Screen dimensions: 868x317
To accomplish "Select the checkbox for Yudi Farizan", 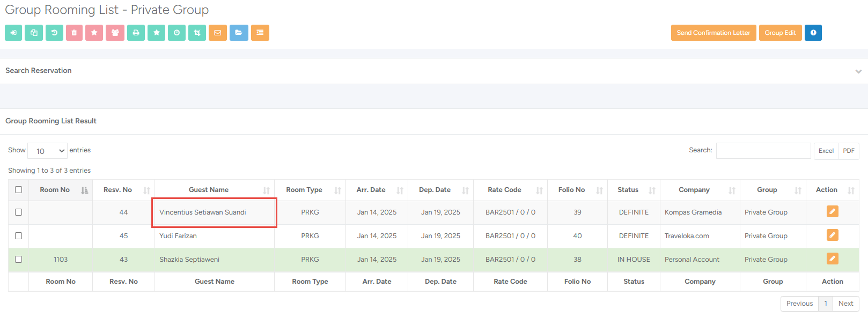I will pos(19,236).
